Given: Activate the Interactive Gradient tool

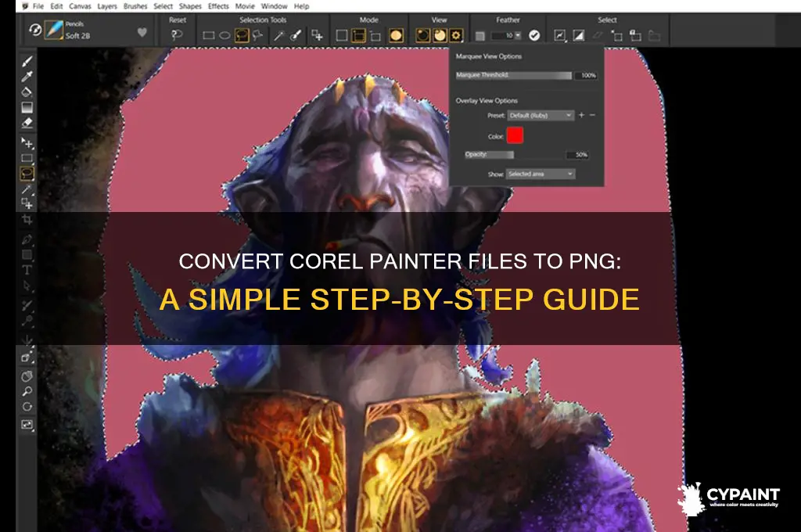Looking at the screenshot, I should coord(27,107).
